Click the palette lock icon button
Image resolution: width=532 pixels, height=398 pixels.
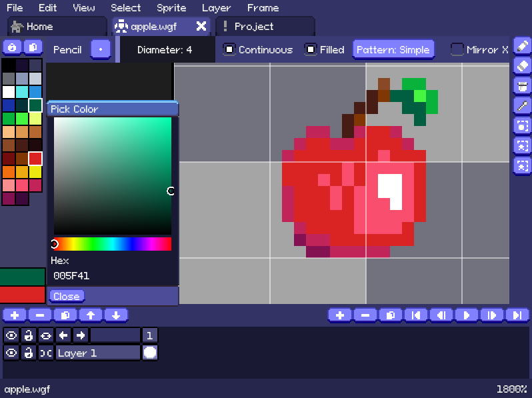pos(12,47)
